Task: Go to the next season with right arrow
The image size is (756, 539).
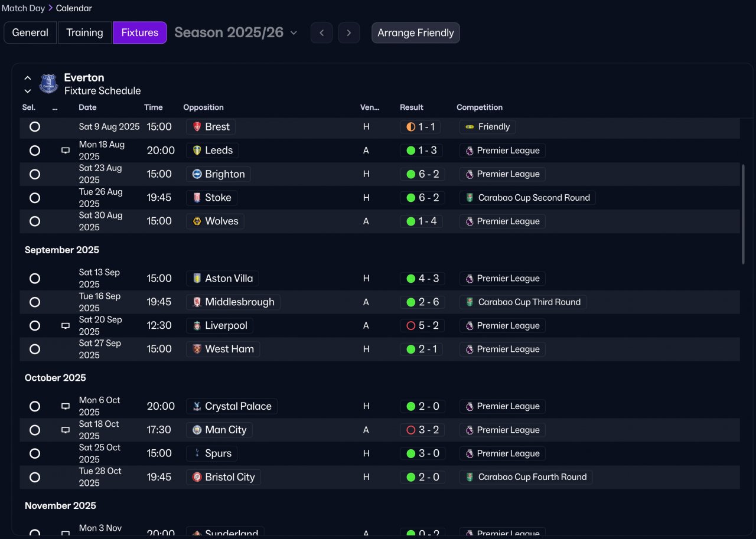Action: [x=349, y=32]
